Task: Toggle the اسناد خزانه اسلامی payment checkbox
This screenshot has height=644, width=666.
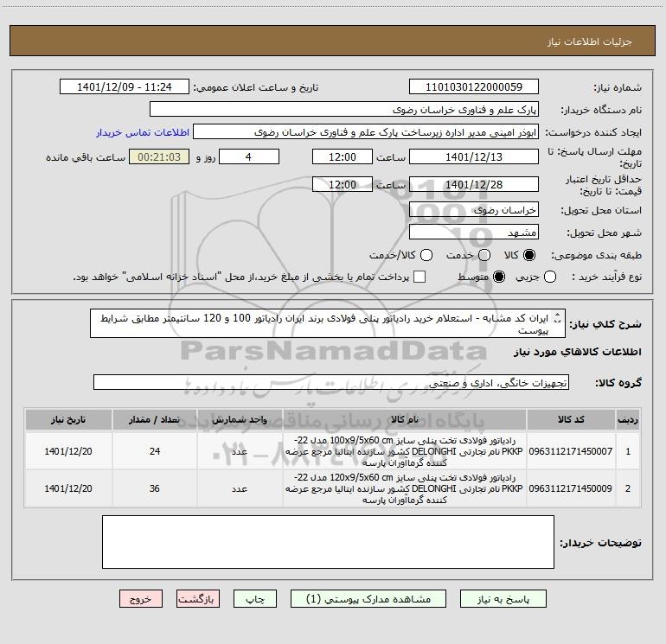Action: coord(419,277)
